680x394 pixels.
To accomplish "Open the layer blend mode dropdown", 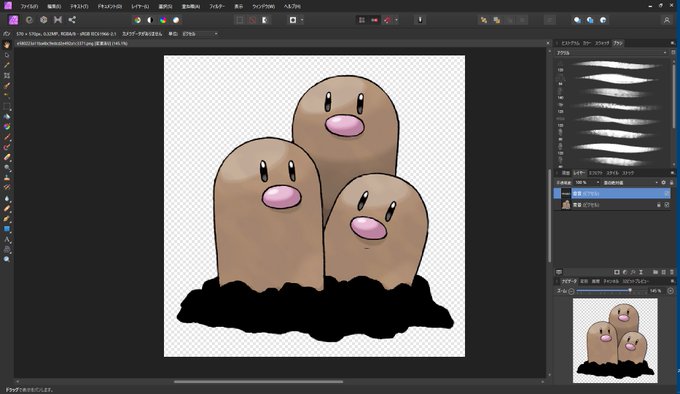I will point(631,182).
